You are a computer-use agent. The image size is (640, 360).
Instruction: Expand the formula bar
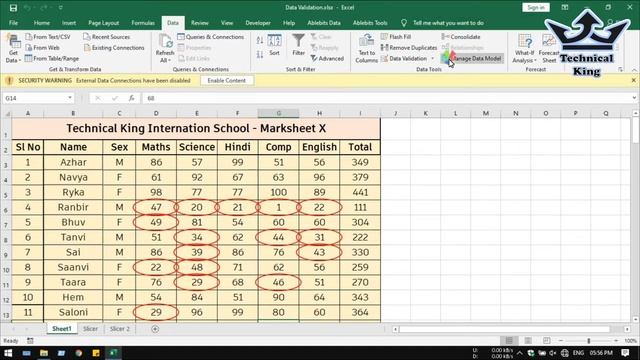pyautogui.click(x=634, y=98)
